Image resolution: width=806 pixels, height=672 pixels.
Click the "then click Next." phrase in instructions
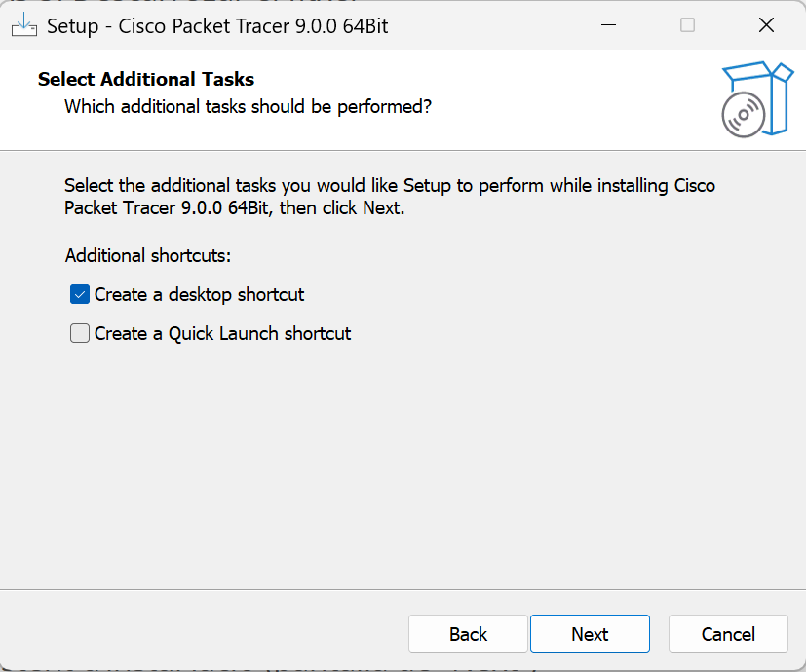click(x=342, y=208)
